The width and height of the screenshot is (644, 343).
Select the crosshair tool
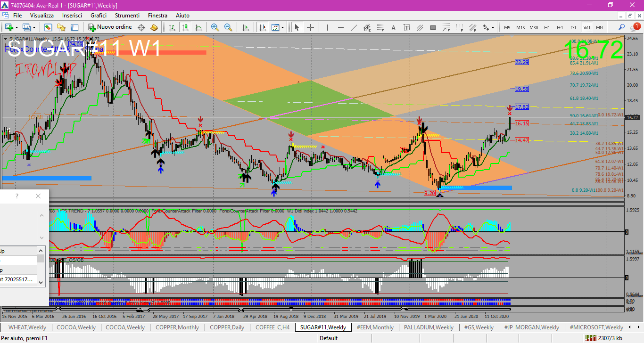coord(310,27)
